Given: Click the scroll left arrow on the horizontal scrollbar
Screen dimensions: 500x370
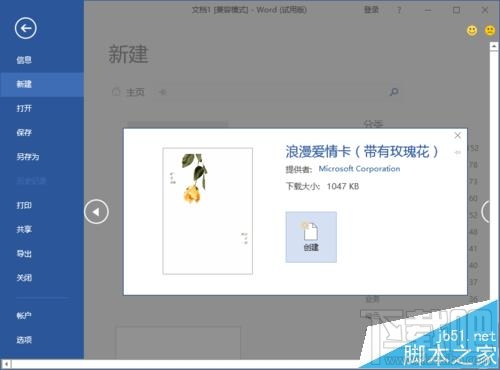Looking at the screenshot, I should pos(6,364).
